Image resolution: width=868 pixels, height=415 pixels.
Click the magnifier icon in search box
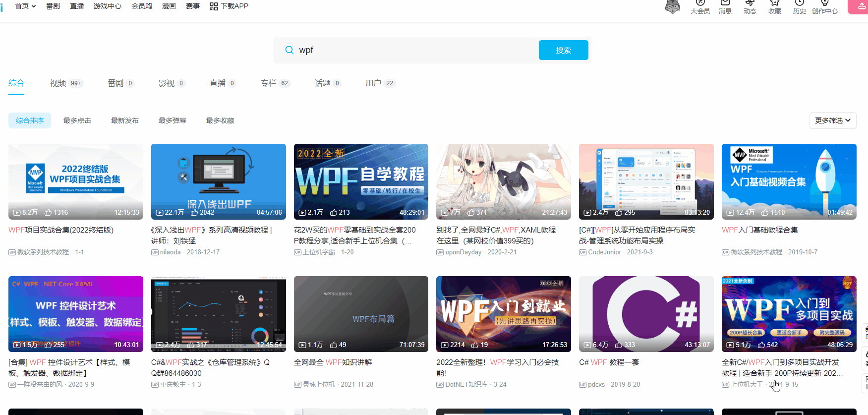(x=289, y=50)
